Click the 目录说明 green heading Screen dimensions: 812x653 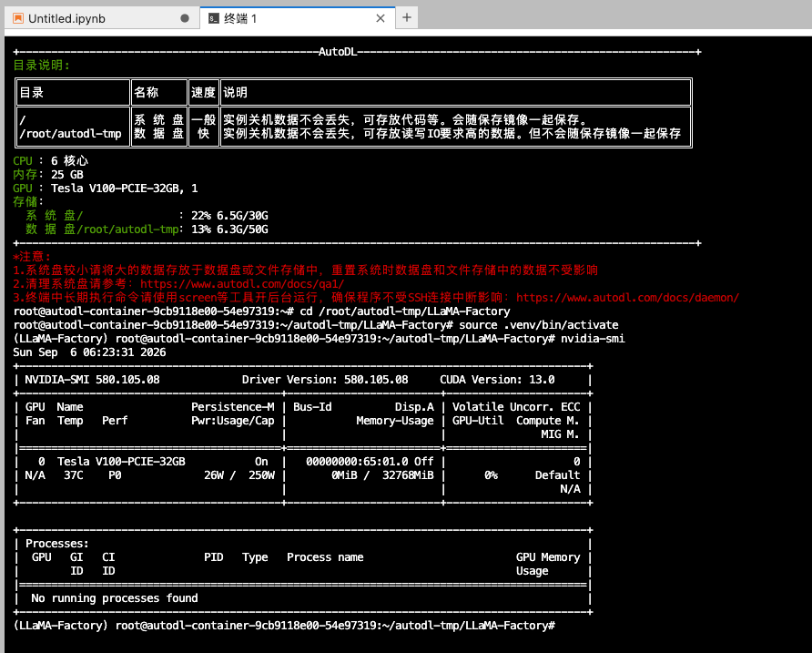click(x=41, y=66)
